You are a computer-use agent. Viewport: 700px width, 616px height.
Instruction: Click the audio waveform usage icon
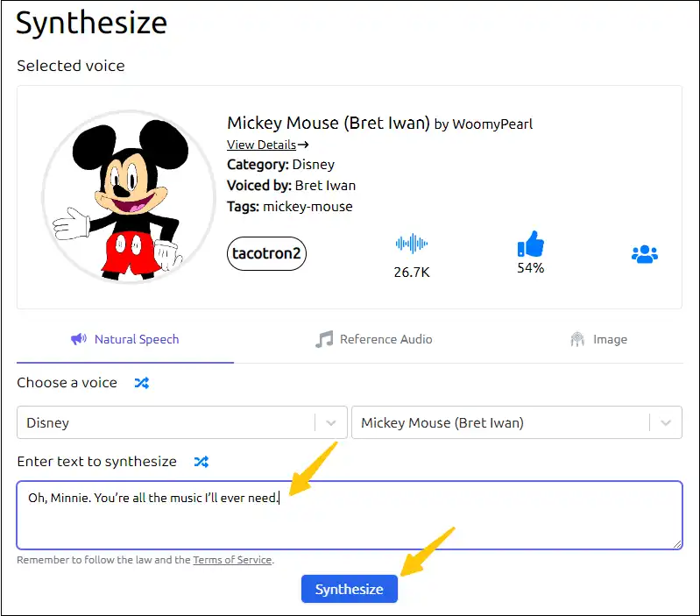[412, 244]
